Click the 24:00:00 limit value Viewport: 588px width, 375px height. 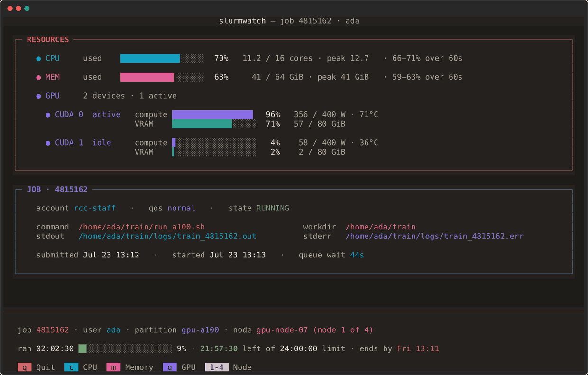(x=298, y=348)
